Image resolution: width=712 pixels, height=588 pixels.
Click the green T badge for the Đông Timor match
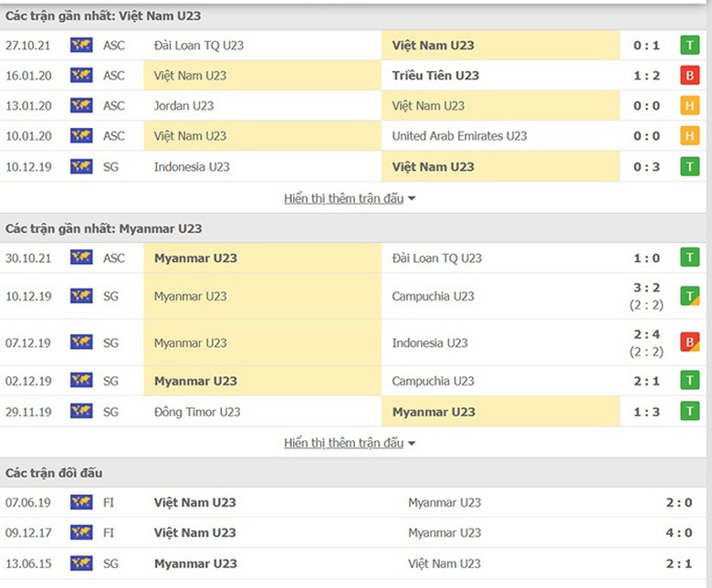[689, 412]
